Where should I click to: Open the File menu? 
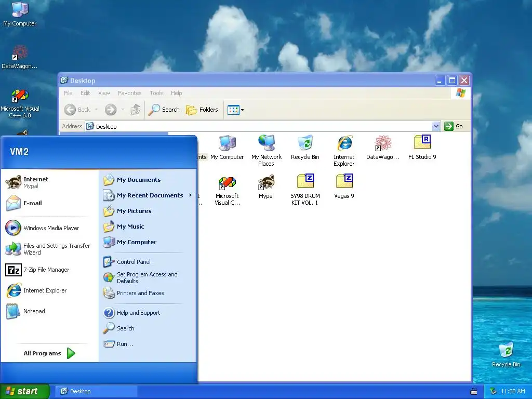click(x=68, y=93)
